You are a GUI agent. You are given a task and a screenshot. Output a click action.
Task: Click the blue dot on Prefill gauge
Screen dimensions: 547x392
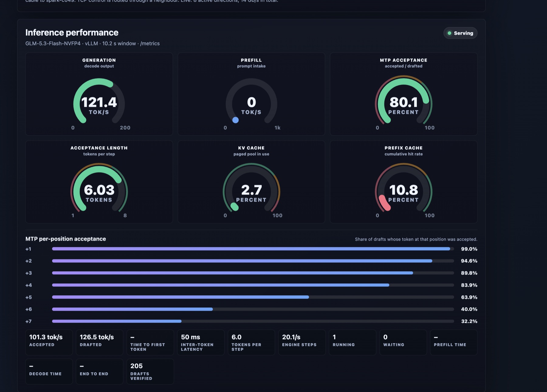pos(235,120)
